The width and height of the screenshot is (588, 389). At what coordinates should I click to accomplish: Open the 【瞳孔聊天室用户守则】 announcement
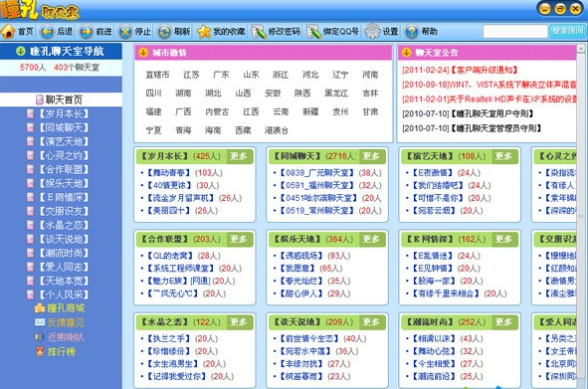pyautogui.click(x=491, y=113)
